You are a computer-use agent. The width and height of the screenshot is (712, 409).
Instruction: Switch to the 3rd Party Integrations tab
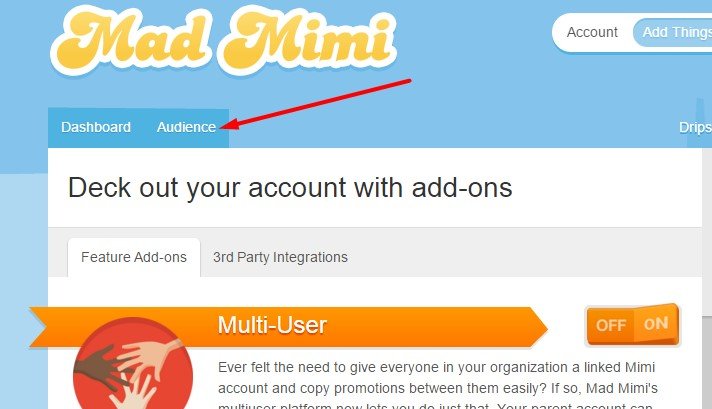pos(280,257)
